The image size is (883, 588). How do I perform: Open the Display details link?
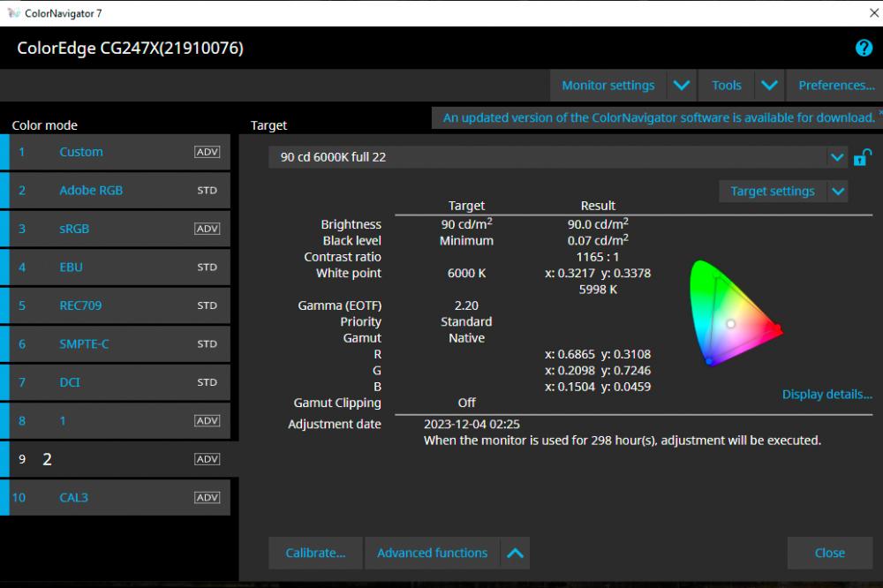coord(826,395)
